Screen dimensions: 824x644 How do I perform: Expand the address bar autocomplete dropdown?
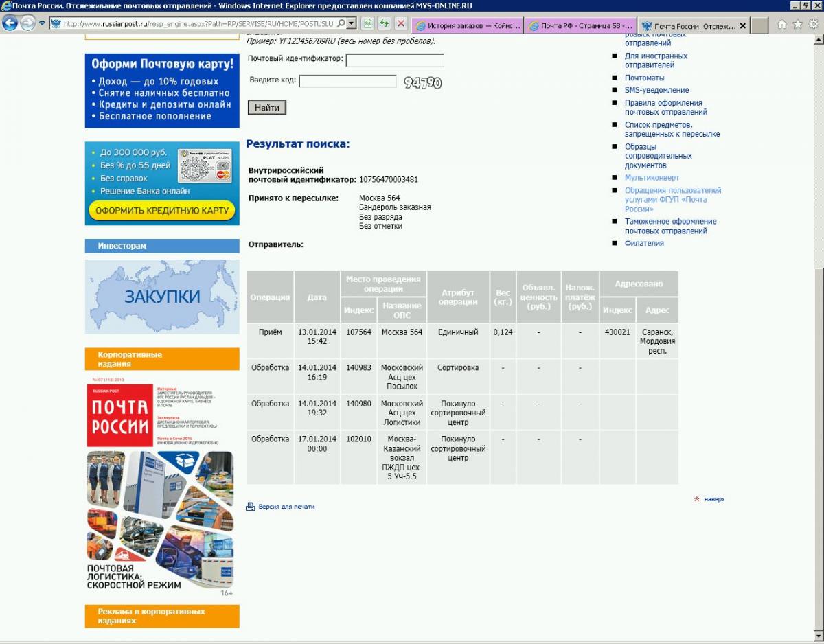coord(352,23)
